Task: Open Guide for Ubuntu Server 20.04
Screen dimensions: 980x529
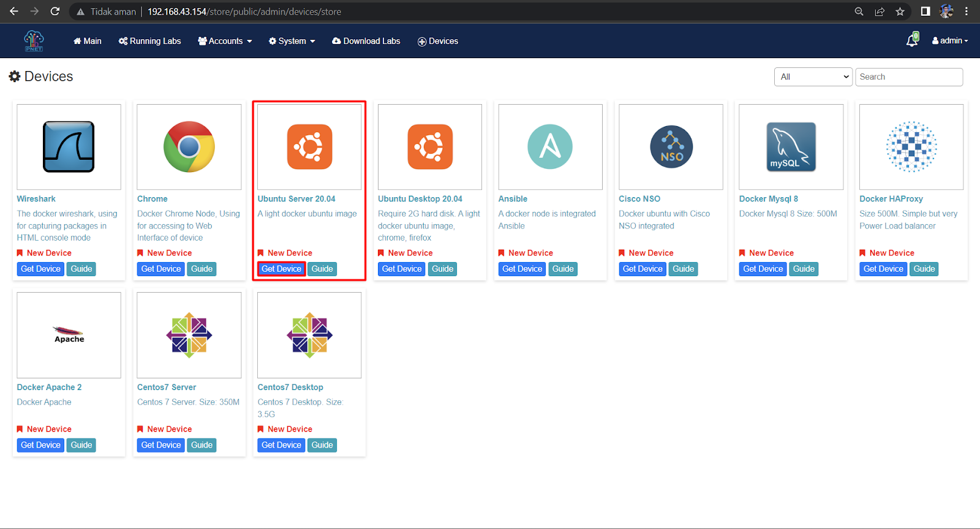Action: click(322, 269)
